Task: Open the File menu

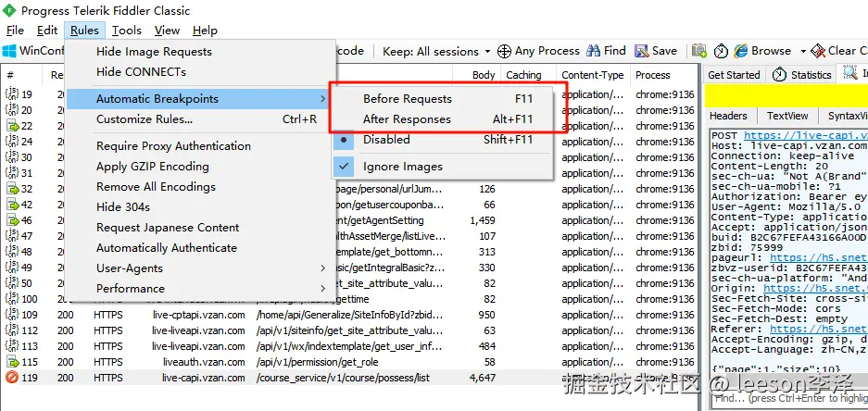Action: (x=15, y=31)
